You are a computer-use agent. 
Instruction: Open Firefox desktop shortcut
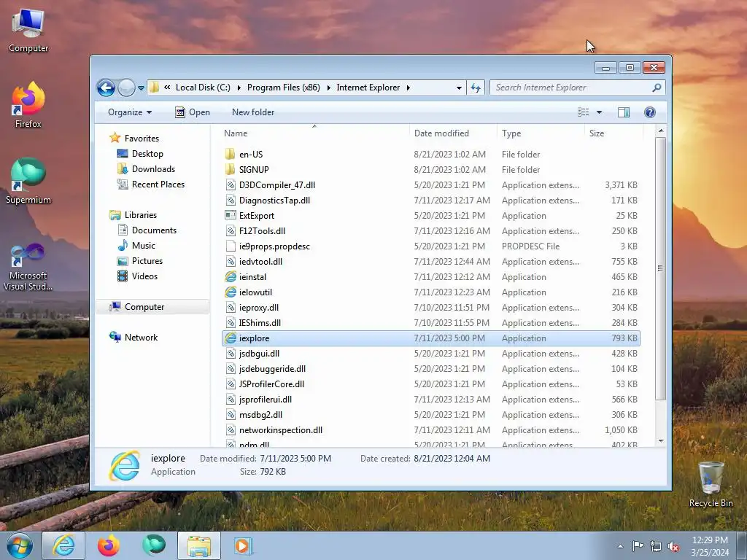click(28, 105)
